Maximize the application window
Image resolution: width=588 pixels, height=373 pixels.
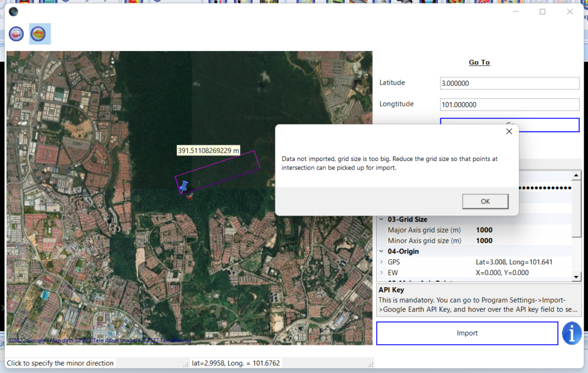click(x=542, y=11)
